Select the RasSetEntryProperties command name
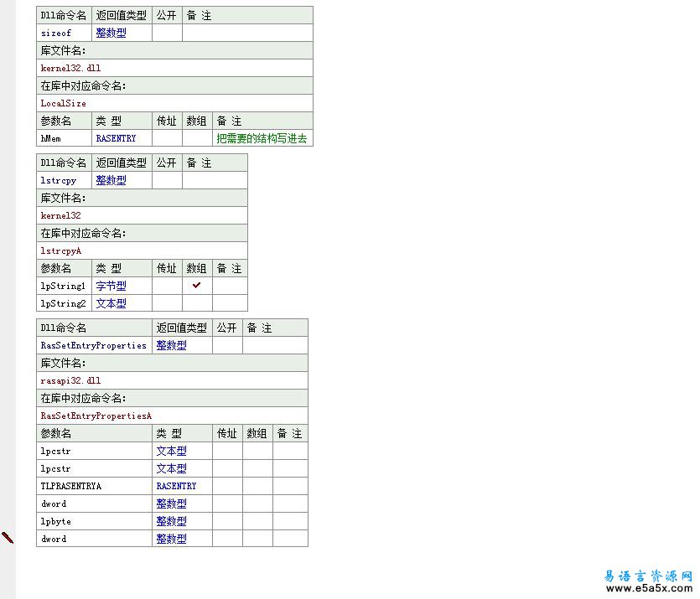This screenshot has height=599, width=700. (x=94, y=346)
